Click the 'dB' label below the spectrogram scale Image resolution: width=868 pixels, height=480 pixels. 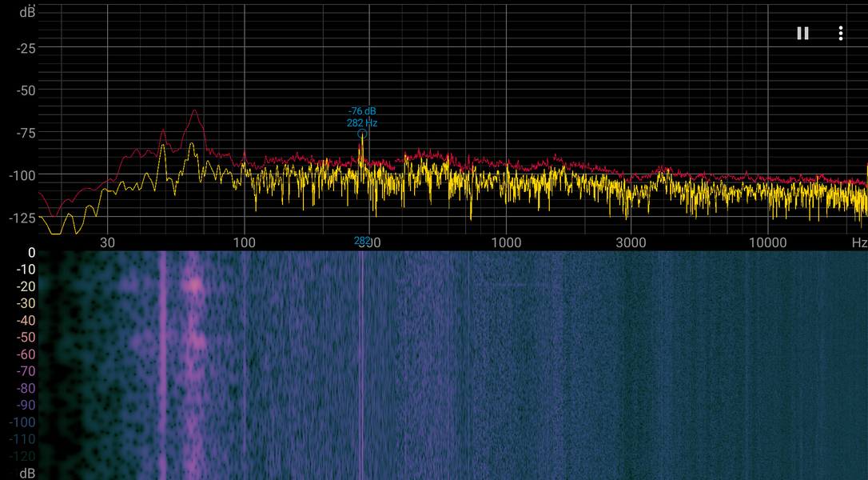point(27,473)
